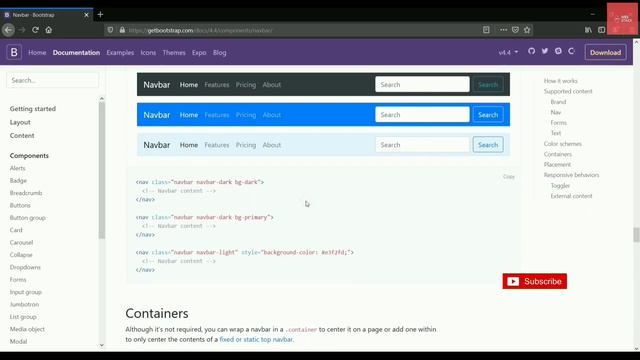This screenshot has width=640, height=360.
Task: Open the Bootstrap GitHub icon
Action: tap(531, 51)
